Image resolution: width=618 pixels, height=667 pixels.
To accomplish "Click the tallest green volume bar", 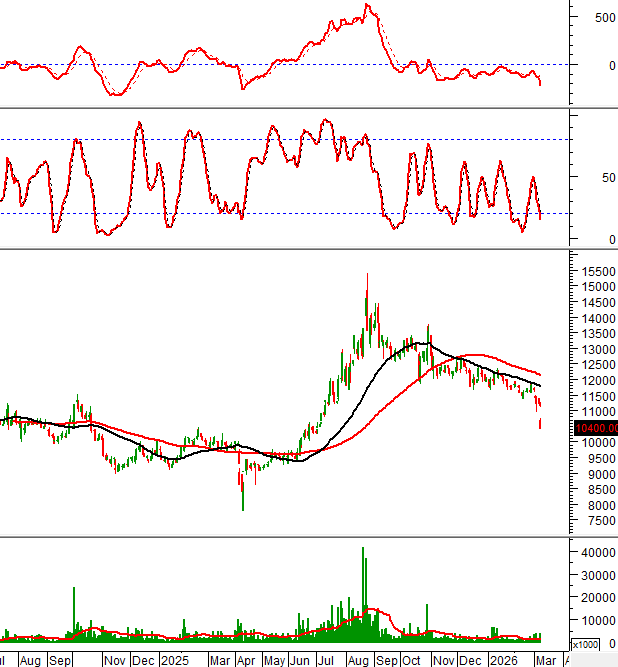I will (363, 590).
